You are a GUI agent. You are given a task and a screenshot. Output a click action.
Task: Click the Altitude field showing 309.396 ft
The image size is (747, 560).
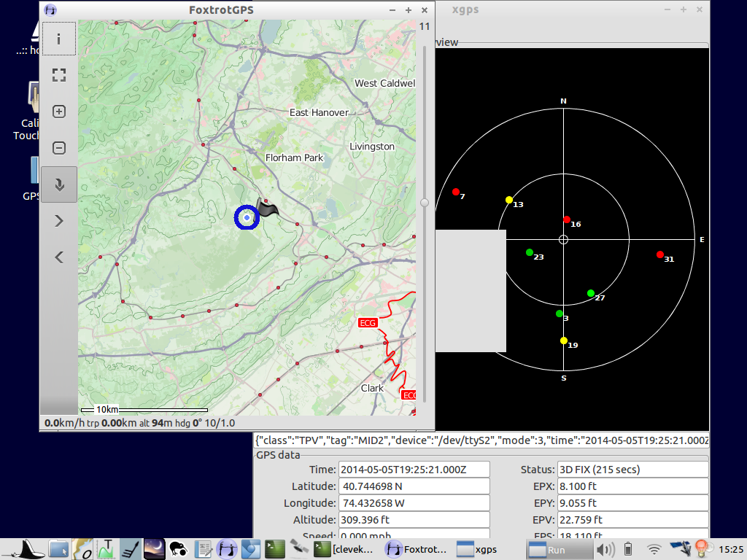point(414,519)
